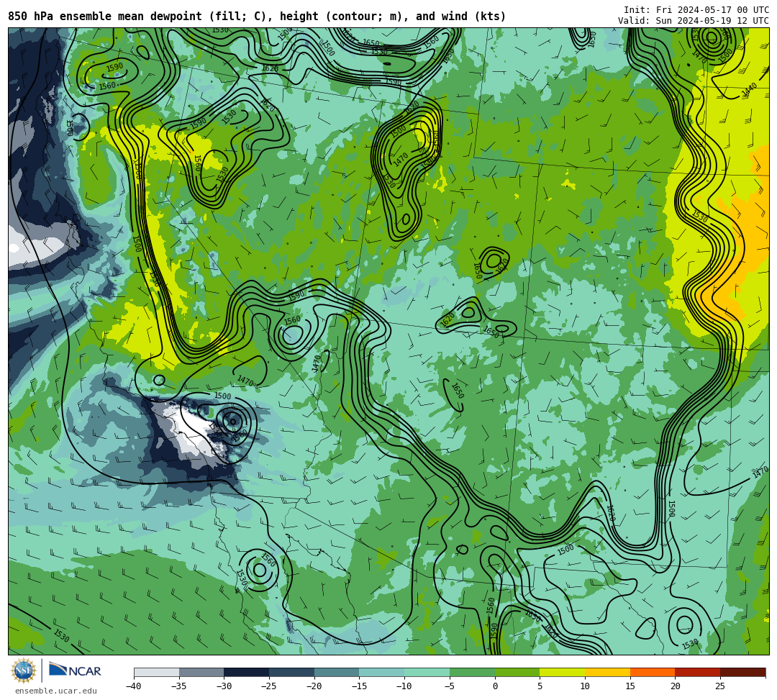Click the dark maroon above-25 color swatch
This screenshot has height=700, width=777.
[742, 672]
